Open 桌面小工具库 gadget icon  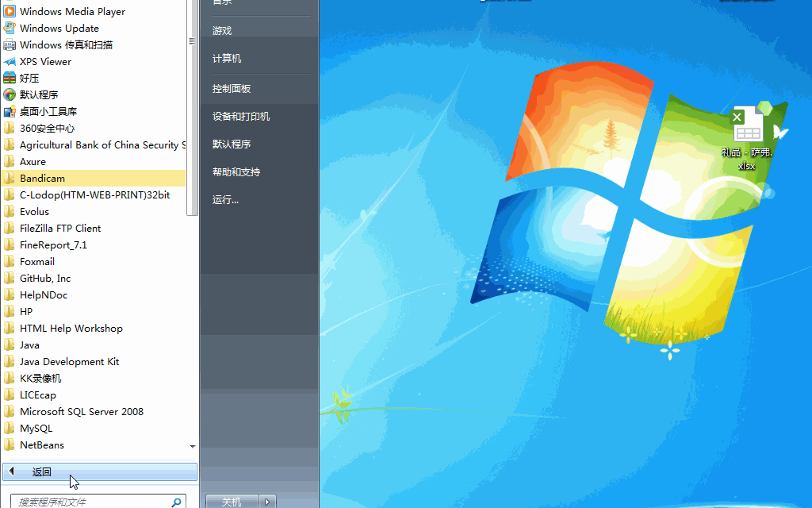[10, 111]
